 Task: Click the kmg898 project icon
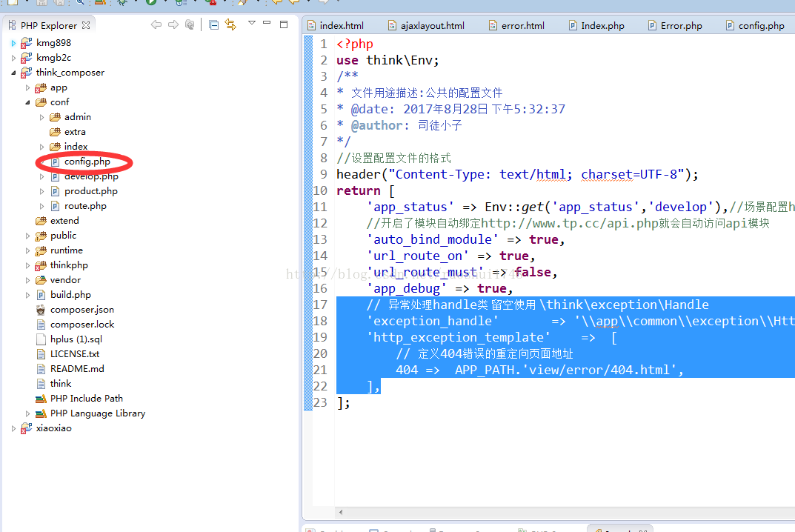(27, 43)
